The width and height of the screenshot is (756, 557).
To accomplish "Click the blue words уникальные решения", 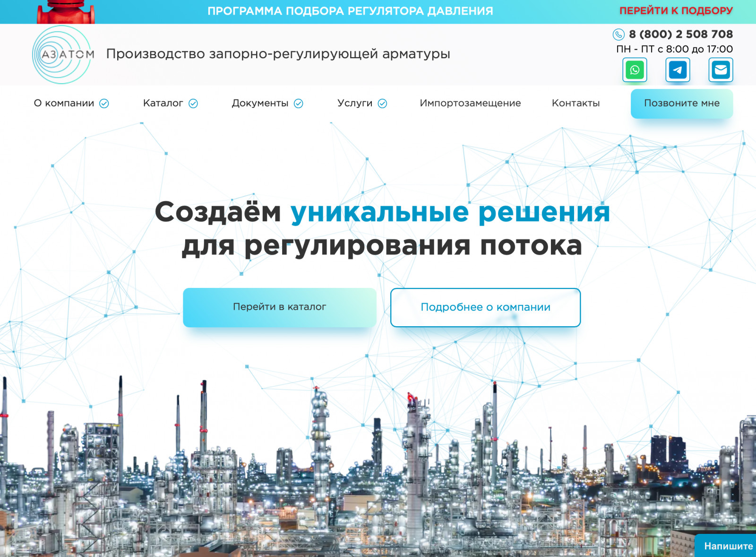I will [x=450, y=212].
